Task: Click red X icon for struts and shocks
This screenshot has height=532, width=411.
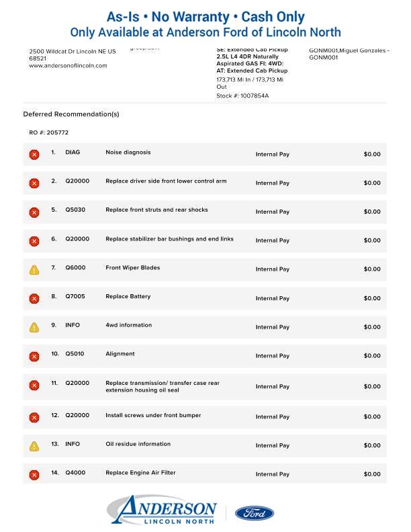Action: tap(34, 212)
